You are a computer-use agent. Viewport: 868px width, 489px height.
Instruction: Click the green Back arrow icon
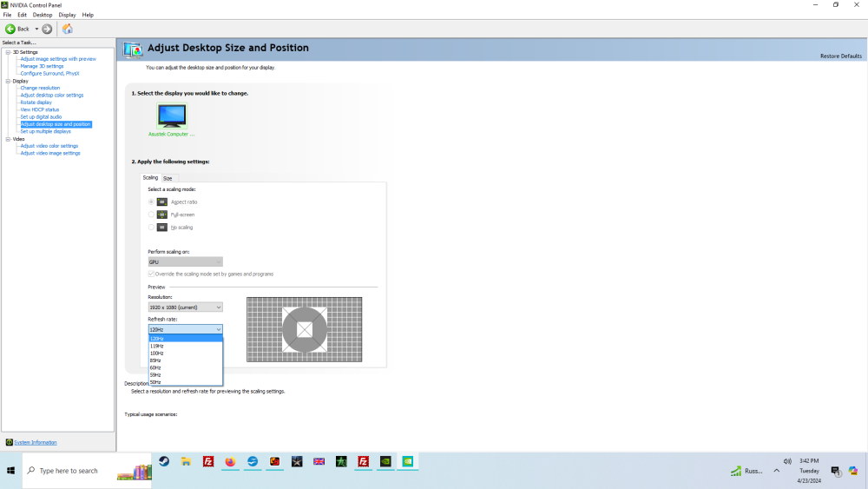coord(10,29)
